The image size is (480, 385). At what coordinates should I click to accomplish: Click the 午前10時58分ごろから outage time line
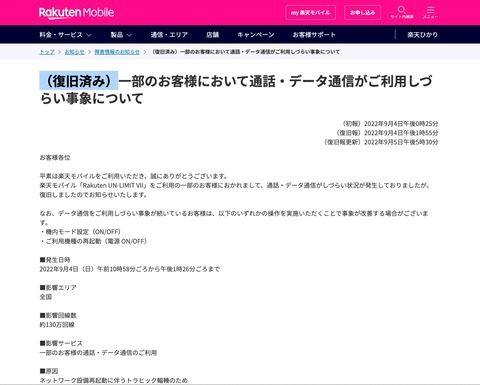[x=130, y=269]
